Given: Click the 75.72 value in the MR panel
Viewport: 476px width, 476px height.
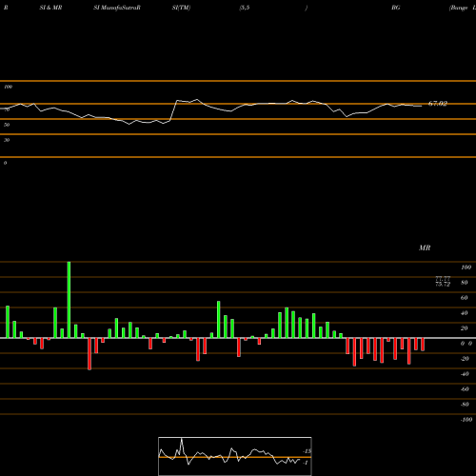Looking at the screenshot, I should pos(443,284).
